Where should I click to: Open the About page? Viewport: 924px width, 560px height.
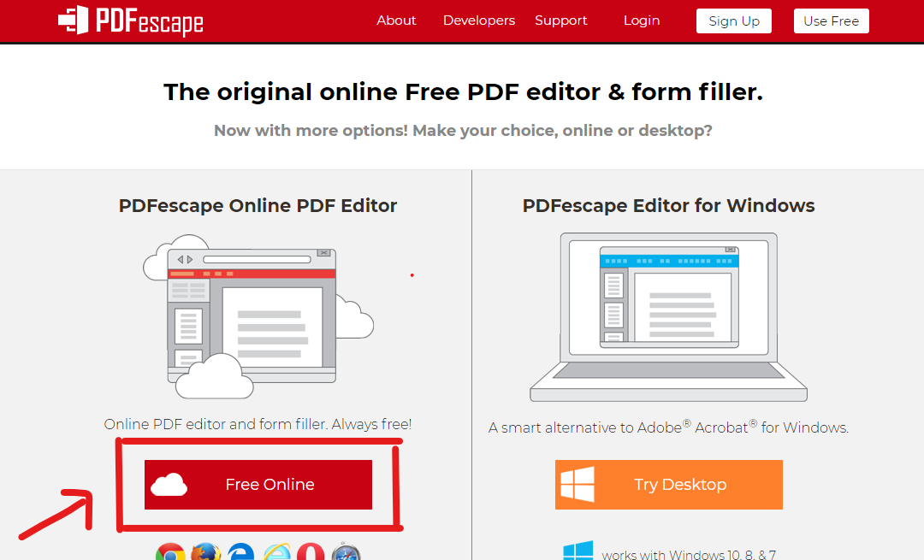(x=396, y=21)
